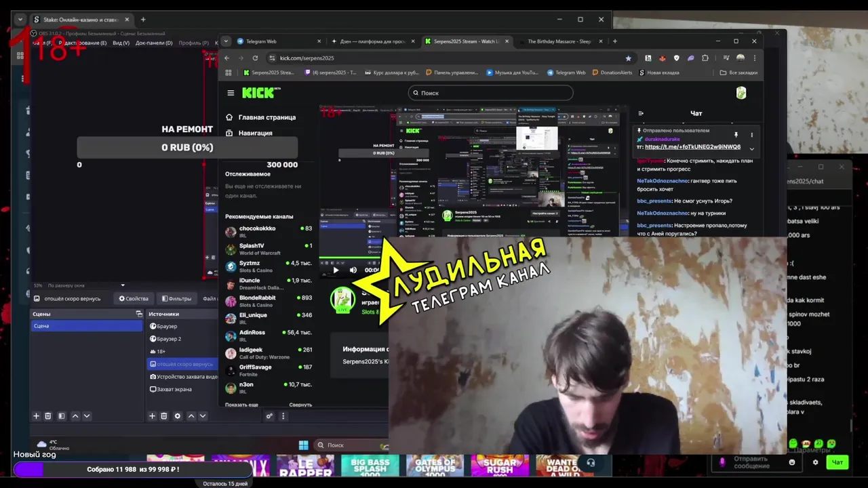Add a new source in Sources panel
The image size is (868, 488).
(152, 416)
